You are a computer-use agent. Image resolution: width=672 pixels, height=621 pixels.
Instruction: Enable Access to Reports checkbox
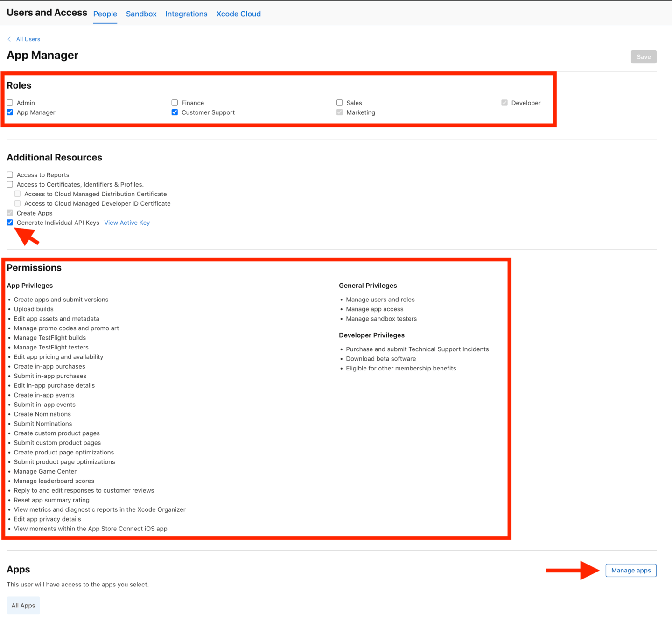[10, 175]
